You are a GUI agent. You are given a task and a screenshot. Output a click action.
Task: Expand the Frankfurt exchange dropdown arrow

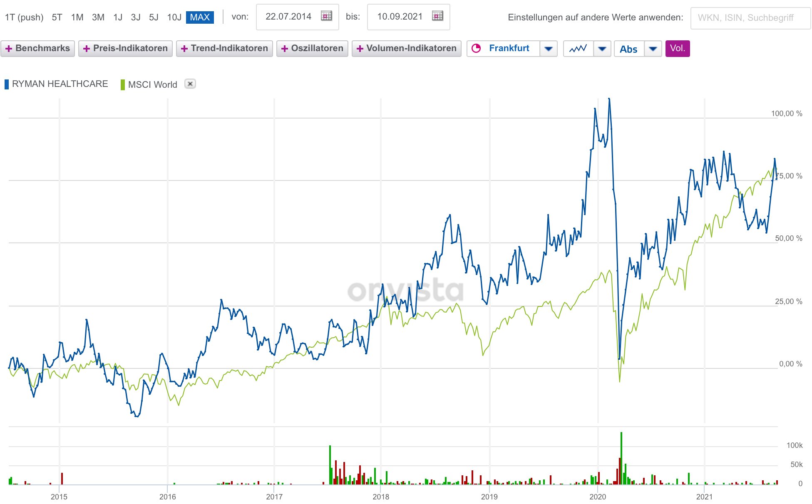click(x=548, y=49)
